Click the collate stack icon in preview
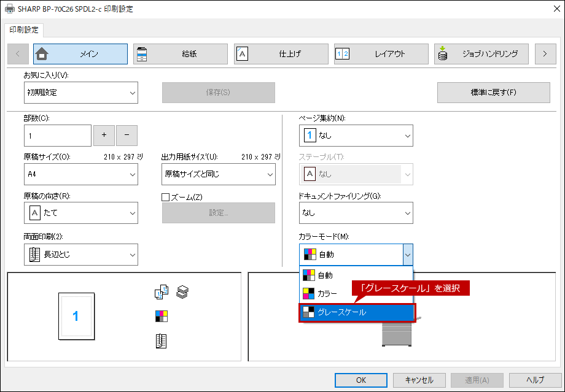 click(182, 292)
